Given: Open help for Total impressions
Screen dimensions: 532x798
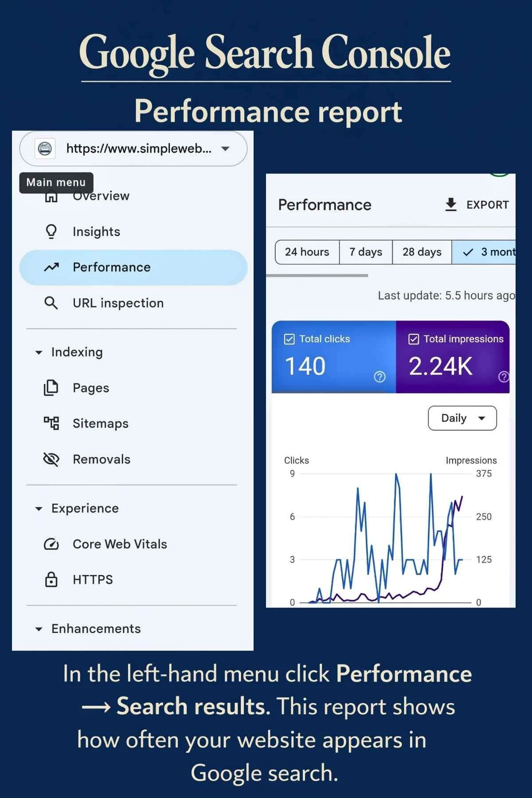Looking at the screenshot, I should coord(504,377).
